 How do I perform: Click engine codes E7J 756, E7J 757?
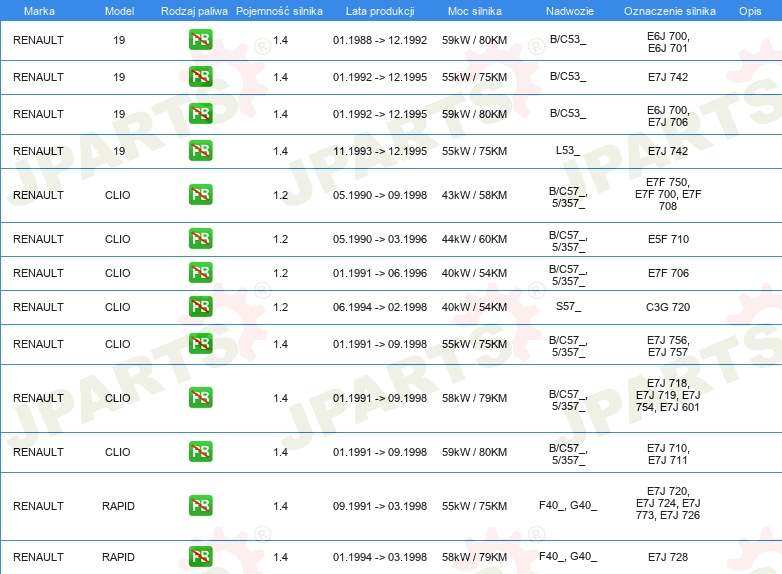(x=668, y=346)
